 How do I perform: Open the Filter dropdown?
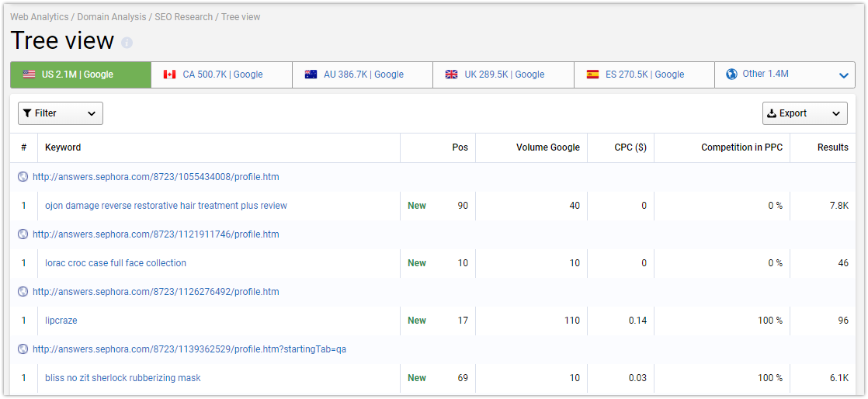coord(61,113)
